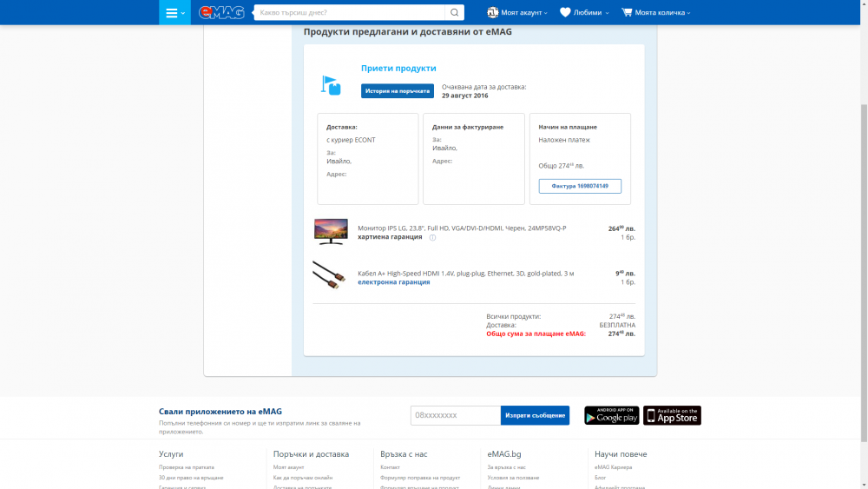Click info icon next to 'хартиена гаранция'

[432, 238]
